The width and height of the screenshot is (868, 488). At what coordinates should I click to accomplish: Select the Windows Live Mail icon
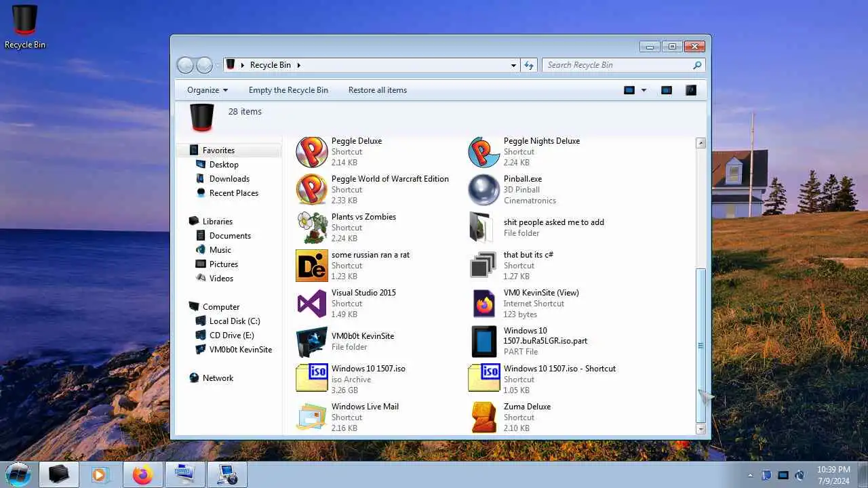click(312, 418)
